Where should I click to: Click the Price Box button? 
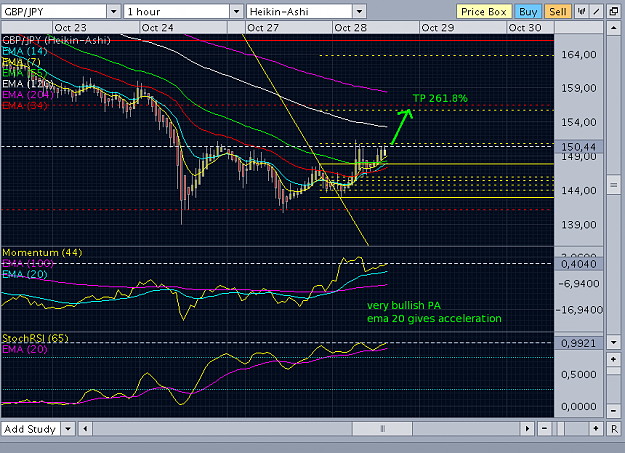(x=483, y=12)
